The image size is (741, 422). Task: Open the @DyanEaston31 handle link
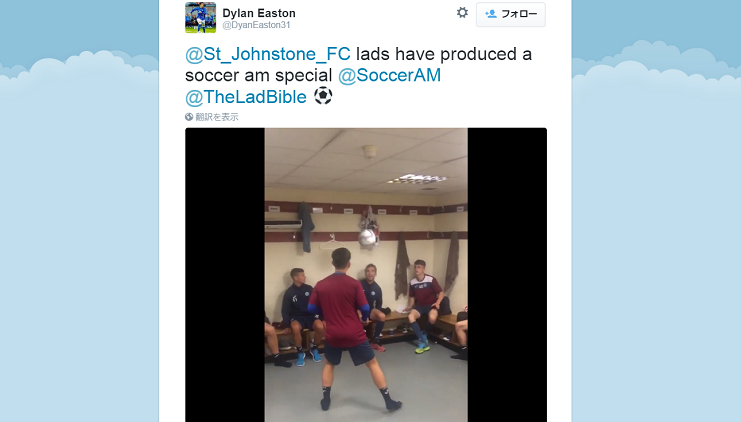coord(256,25)
